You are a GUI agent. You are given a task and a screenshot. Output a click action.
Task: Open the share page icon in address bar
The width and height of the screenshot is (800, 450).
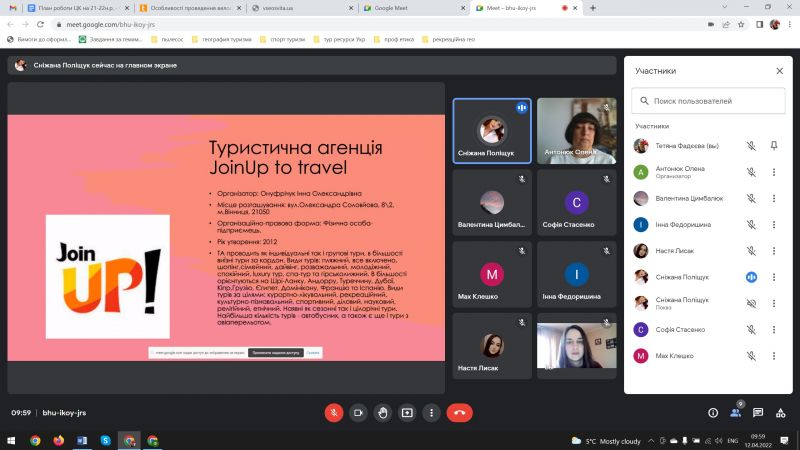[726, 24]
